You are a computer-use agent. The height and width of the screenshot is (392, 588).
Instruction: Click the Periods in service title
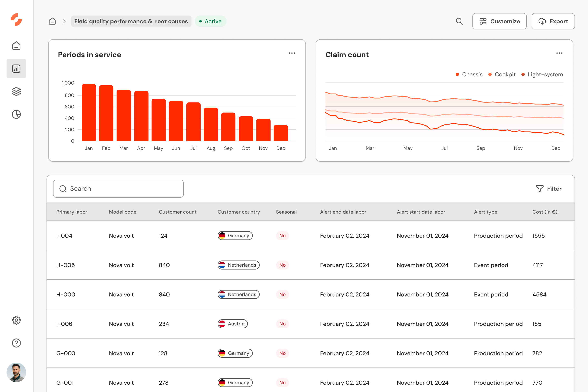[x=89, y=55]
